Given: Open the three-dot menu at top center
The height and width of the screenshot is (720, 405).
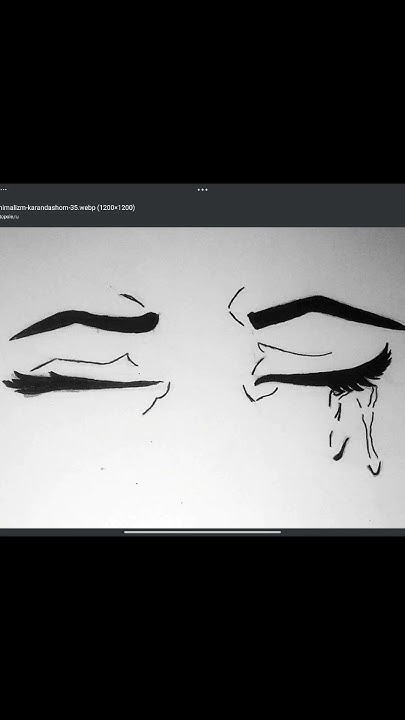Looking at the screenshot, I should click(202, 189).
